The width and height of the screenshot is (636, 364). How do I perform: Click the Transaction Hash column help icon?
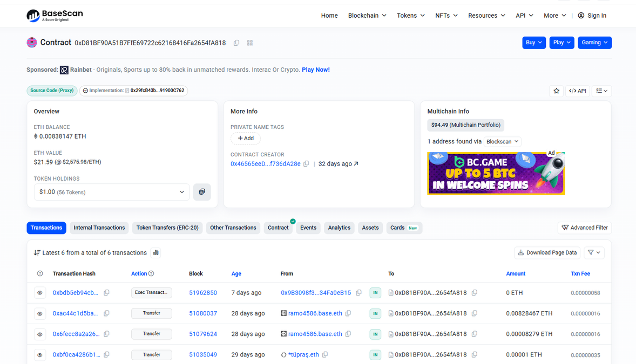[x=40, y=273]
